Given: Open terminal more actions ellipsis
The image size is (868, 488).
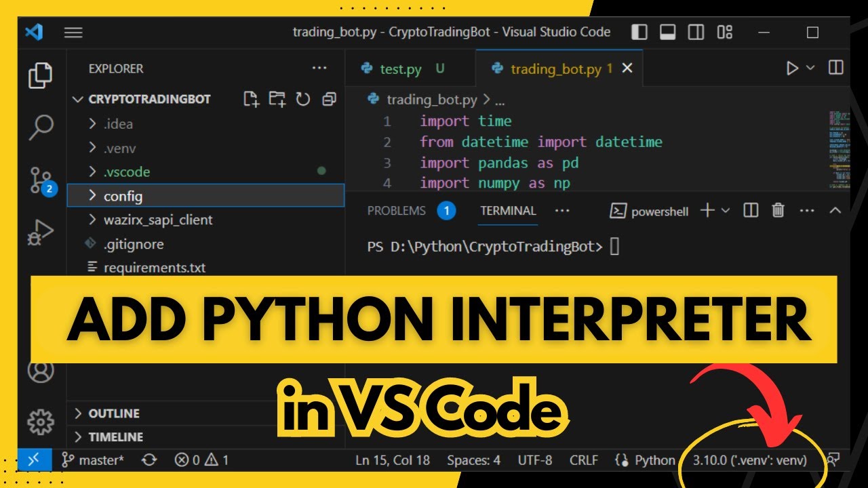Looking at the screenshot, I should (x=807, y=211).
